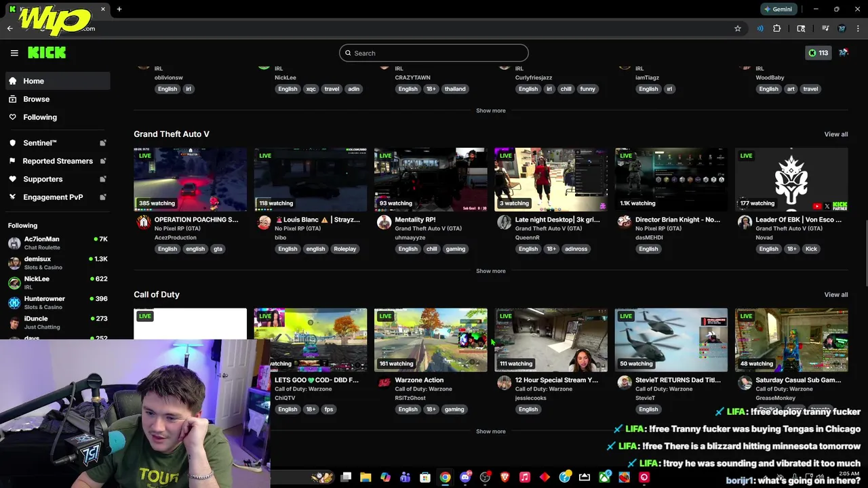Screen dimensions: 868x488
Task: Click the external-link icon beside Reported Streamers
Action: 103,161
